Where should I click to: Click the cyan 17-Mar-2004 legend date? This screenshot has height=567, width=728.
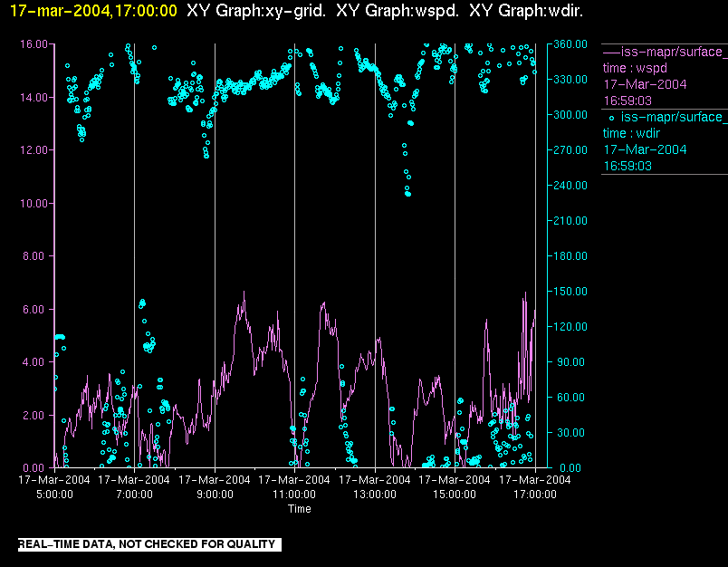[x=645, y=149]
